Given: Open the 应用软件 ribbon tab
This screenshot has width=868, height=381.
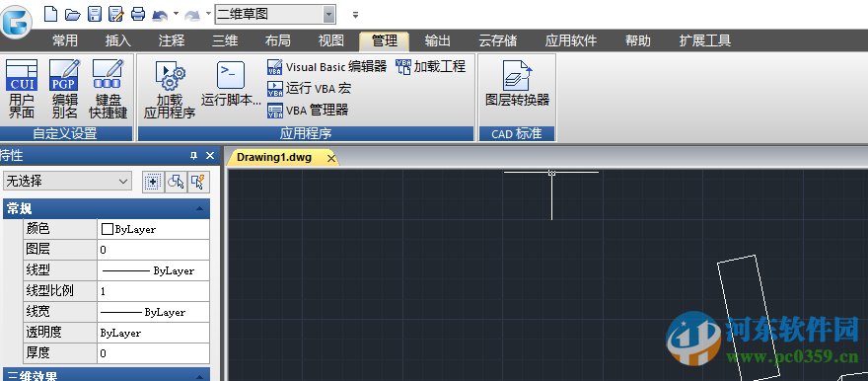Looking at the screenshot, I should (571, 40).
